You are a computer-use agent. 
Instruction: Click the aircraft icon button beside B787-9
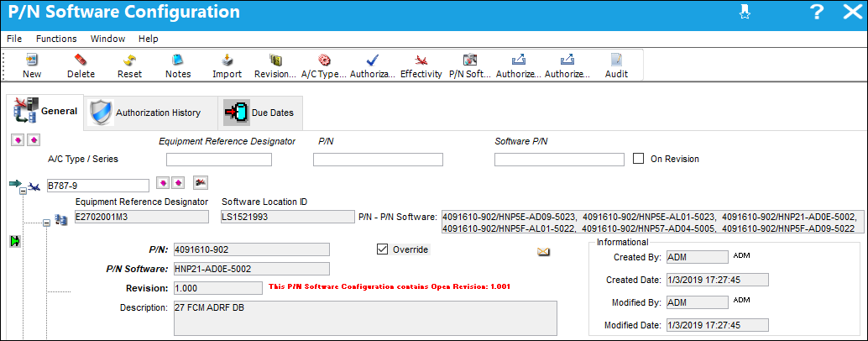(x=201, y=182)
